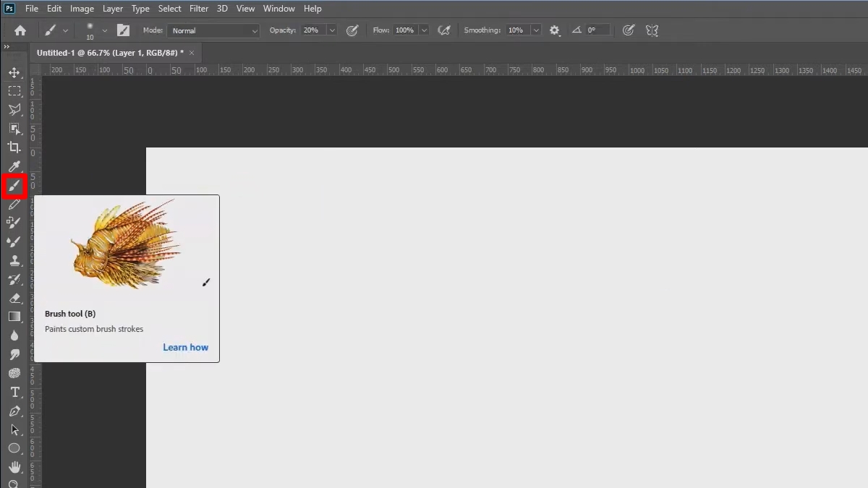Select the Gradient tool
Viewport: 868px width, 488px height.
(14, 317)
